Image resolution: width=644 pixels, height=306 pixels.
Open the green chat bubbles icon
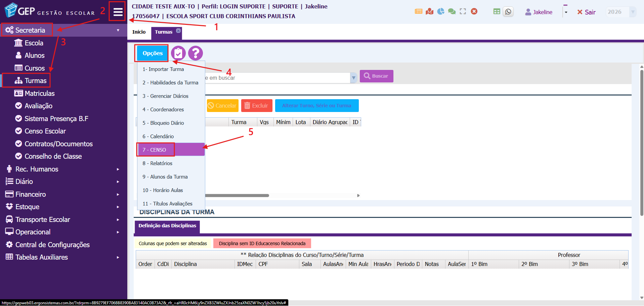(452, 11)
